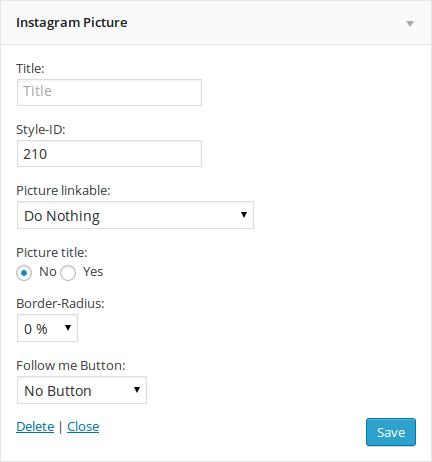Open the Follow me Button dropdown
Viewport: 432px width, 462px height.
[82, 390]
